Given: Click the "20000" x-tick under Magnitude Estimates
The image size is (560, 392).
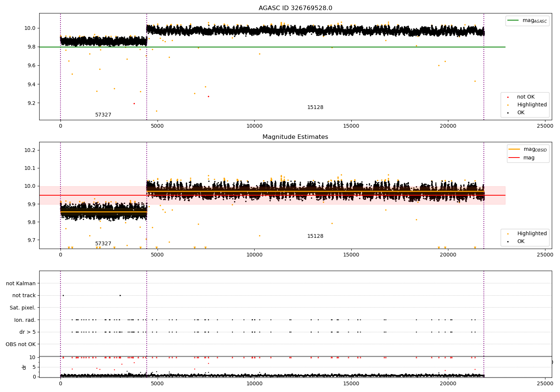Looking at the screenshot, I should (448, 255).
